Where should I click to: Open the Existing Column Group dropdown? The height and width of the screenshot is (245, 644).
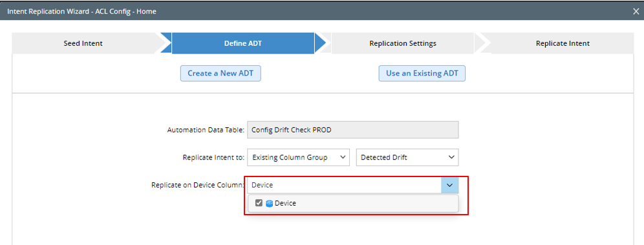pyautogui.click(x=299, y=157)
